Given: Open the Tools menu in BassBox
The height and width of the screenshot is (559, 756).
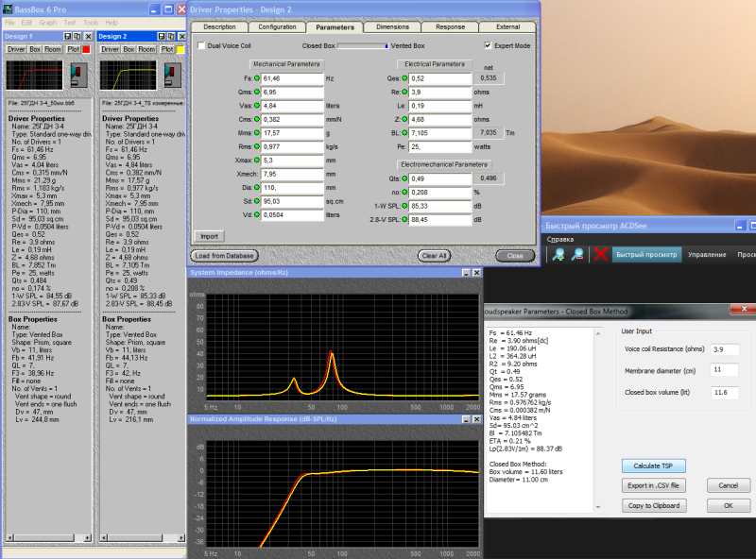Looking at the screenshot, I should tap(90, 22).
